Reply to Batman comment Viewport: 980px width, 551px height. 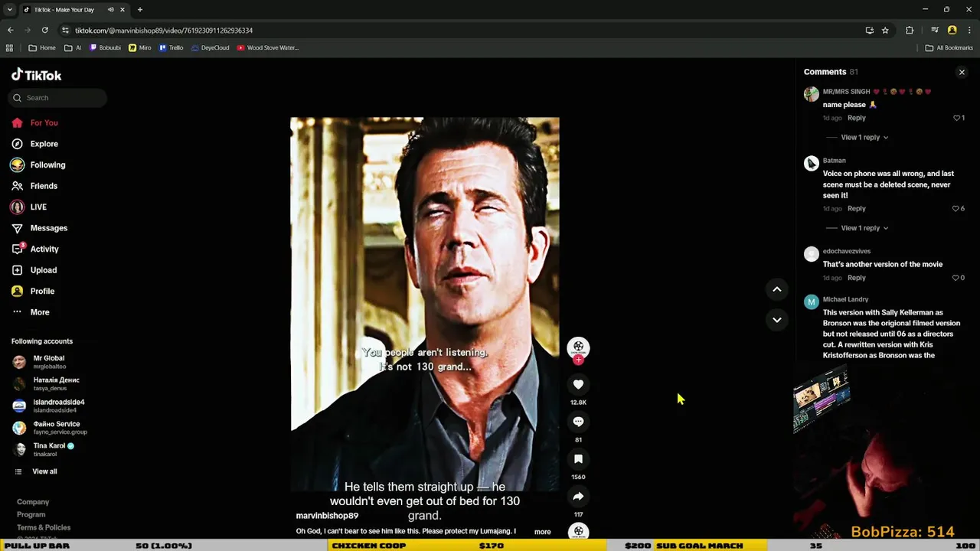[x=857, y=208]
